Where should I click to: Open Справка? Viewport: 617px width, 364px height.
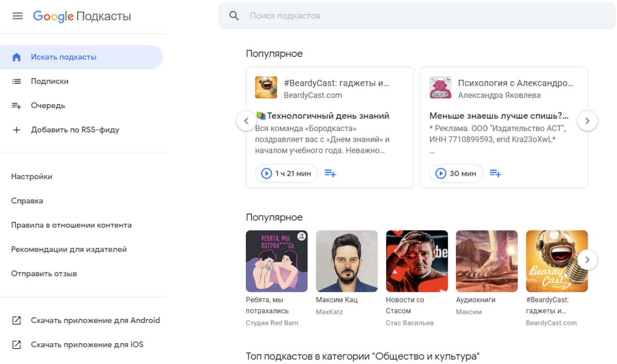pyautogui.click(x=27, y=201)
